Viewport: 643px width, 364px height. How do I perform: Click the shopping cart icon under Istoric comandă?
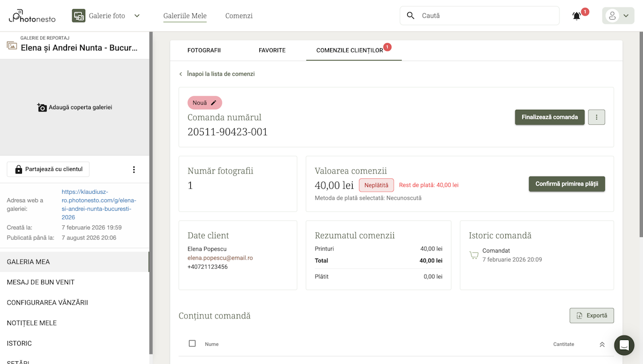[474, 255]
